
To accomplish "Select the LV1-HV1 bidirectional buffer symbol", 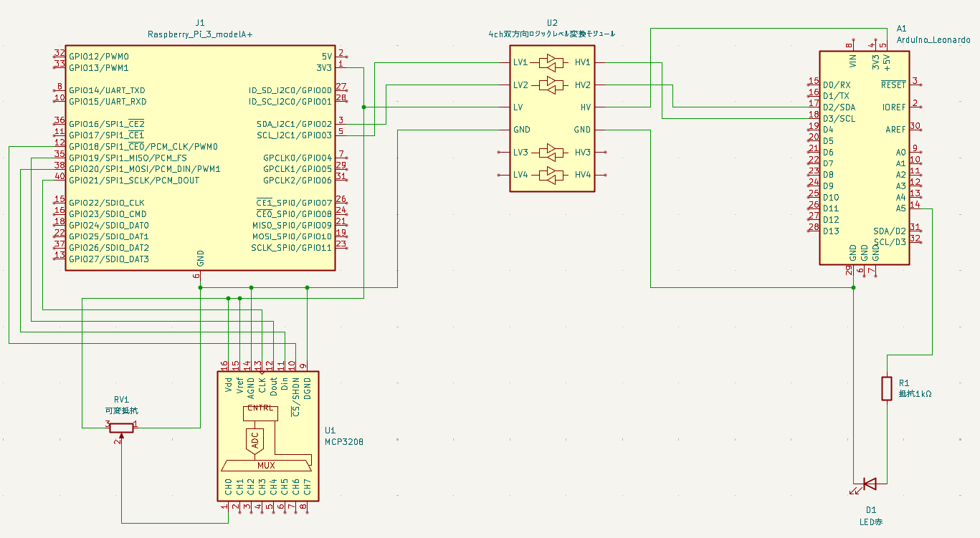I will point(551,62).
